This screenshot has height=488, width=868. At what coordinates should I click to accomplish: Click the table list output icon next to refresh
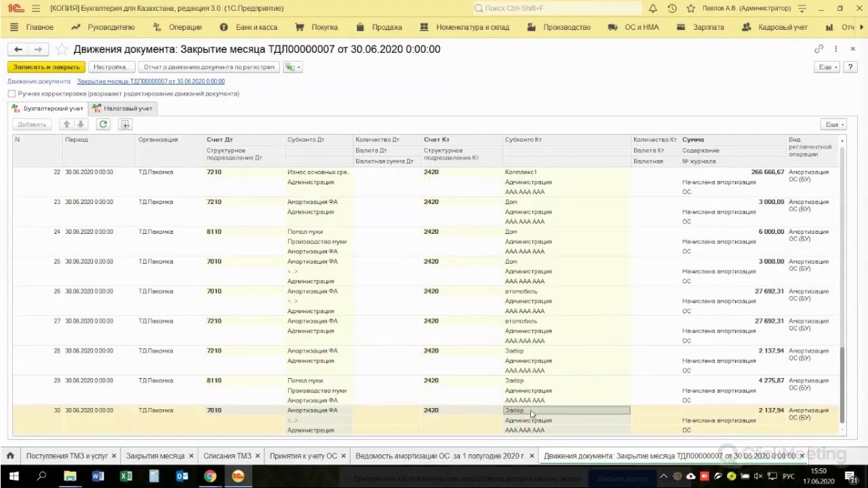125,124
